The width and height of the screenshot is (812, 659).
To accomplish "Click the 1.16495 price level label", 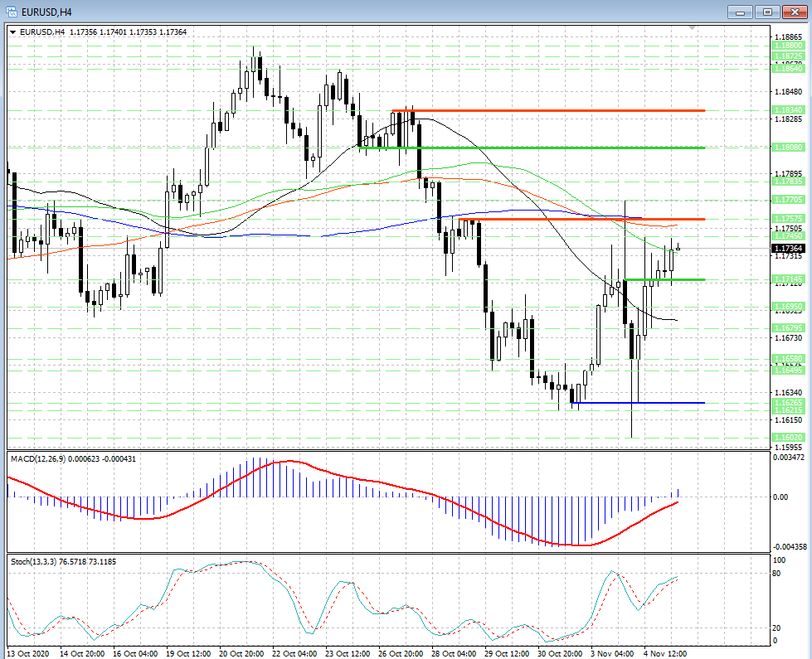I will (x=788, y=371).
